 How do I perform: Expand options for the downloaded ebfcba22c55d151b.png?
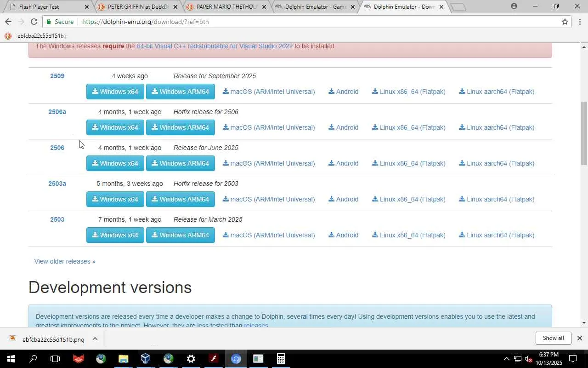click(95, 339)
